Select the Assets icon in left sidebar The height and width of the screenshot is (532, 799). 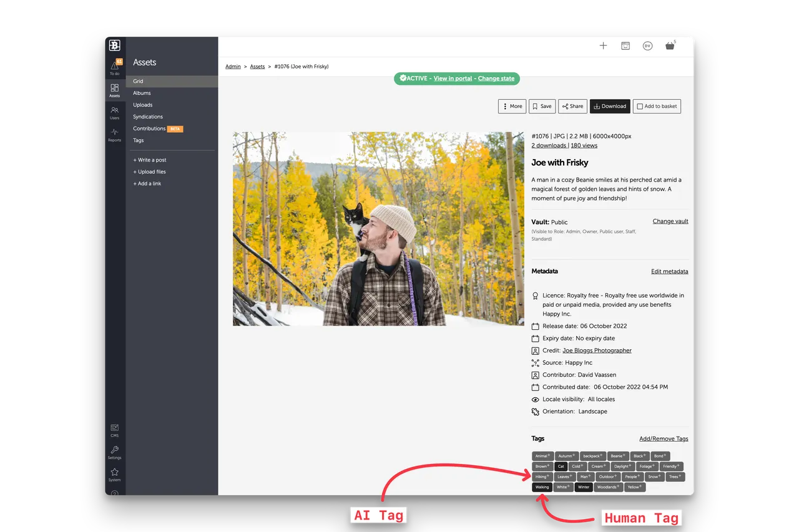tap(114, 89)
